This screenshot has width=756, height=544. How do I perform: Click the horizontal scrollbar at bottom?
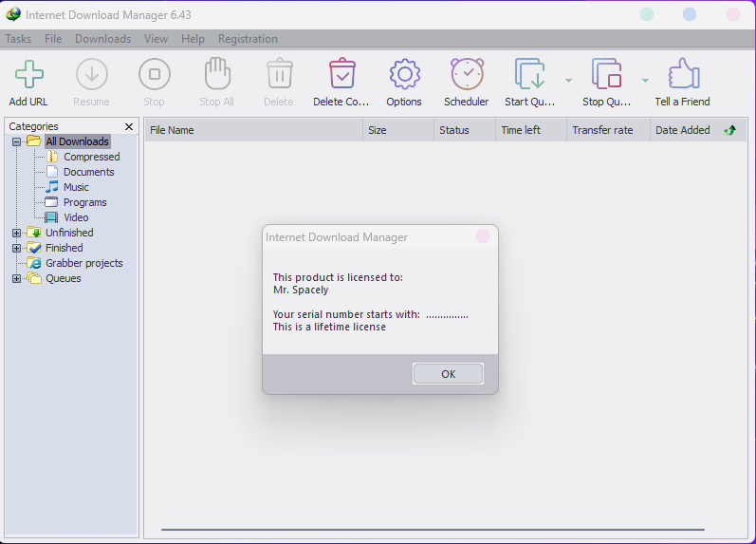pos(433,530)
